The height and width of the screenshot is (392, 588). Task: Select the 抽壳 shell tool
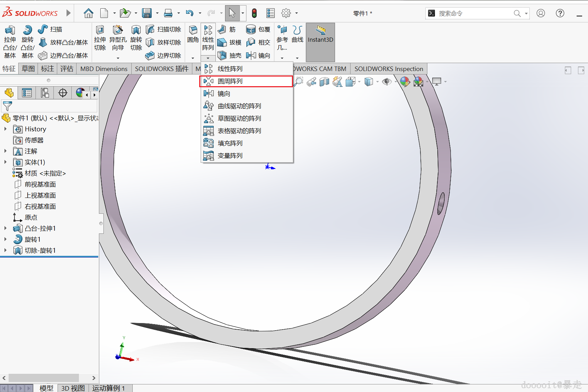(x=230, y=56)
